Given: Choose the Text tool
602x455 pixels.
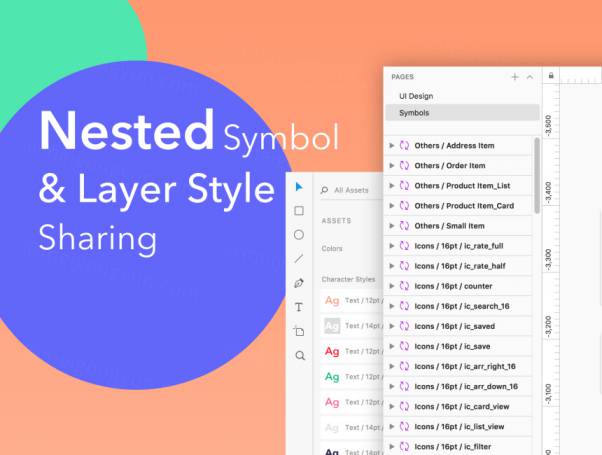Looking at the screenshot, I should tap(299, 307).
